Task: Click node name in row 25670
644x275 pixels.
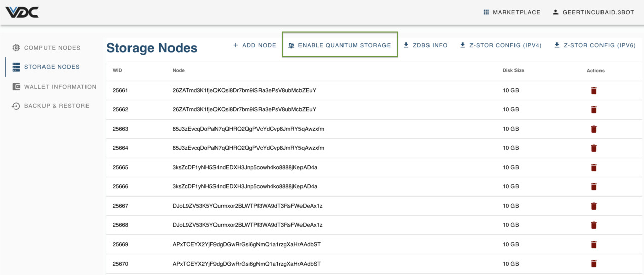Action: [246, 264]
